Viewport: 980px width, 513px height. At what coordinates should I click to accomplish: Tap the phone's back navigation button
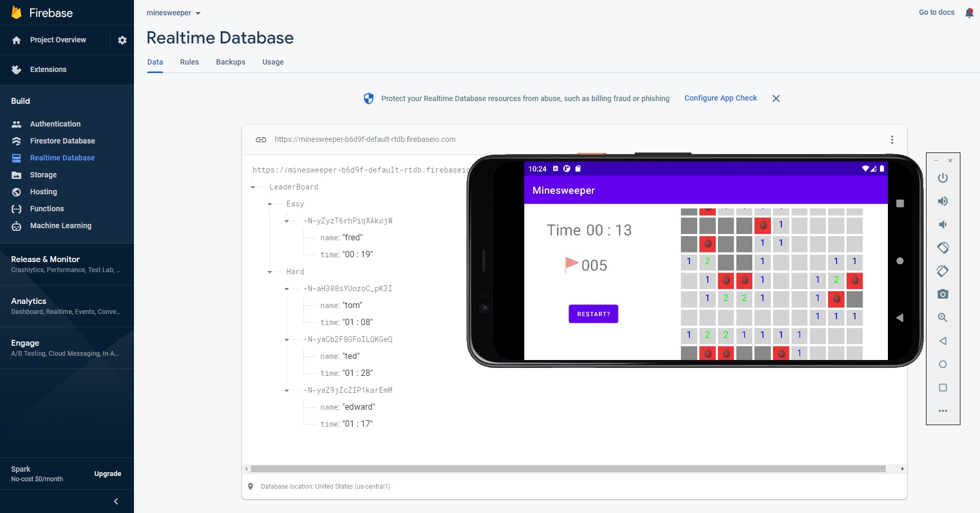[x=900, y=318]
